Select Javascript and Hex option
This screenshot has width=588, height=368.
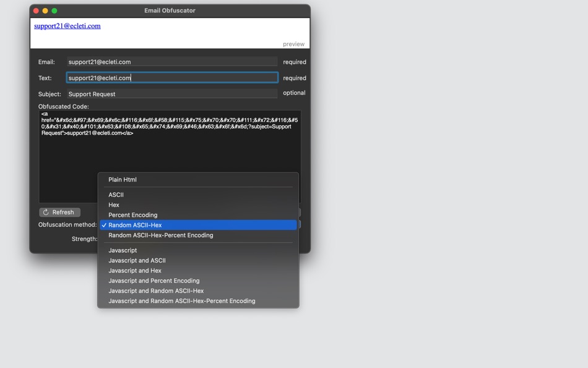198,270
